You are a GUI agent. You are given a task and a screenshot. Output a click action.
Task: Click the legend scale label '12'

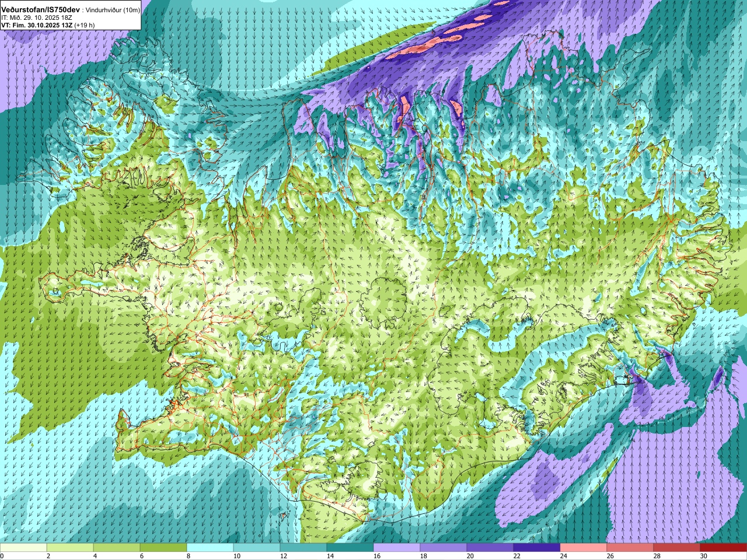pyautogui.click(x=283, y=556)
